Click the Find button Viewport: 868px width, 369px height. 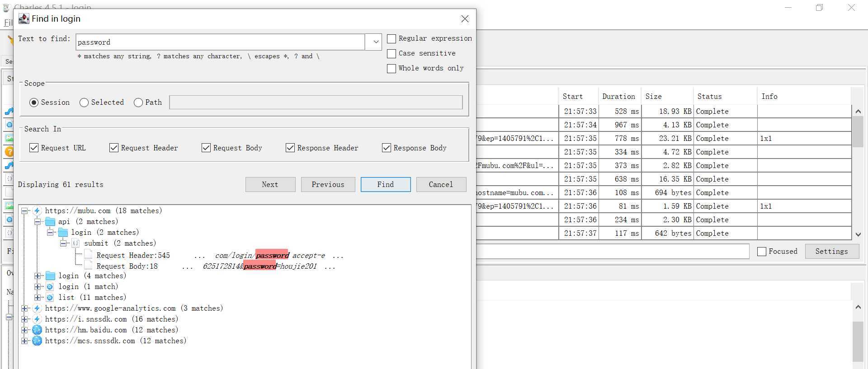pyautogui.click(x=386, y=184)
